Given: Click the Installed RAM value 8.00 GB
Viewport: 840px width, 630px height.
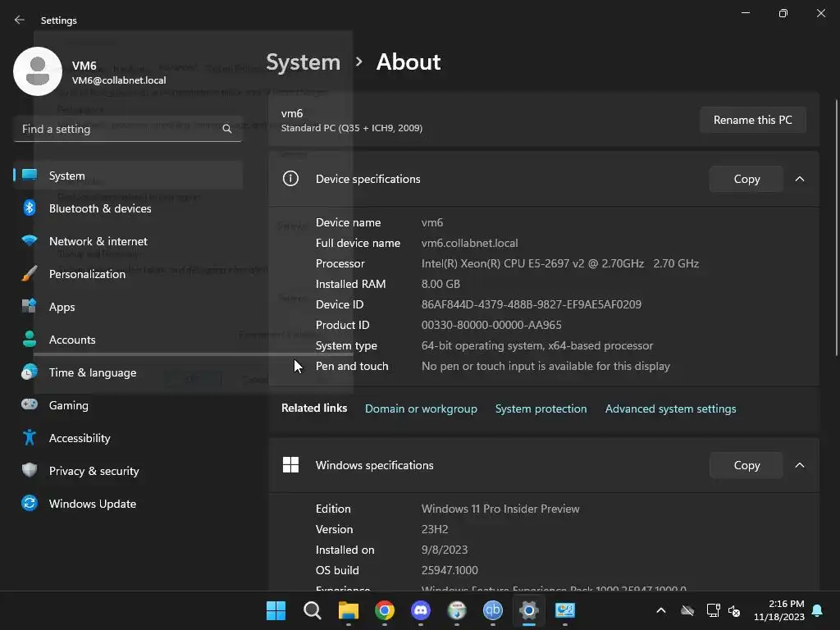Looking at the screenshot, I should tap(441, 284).
